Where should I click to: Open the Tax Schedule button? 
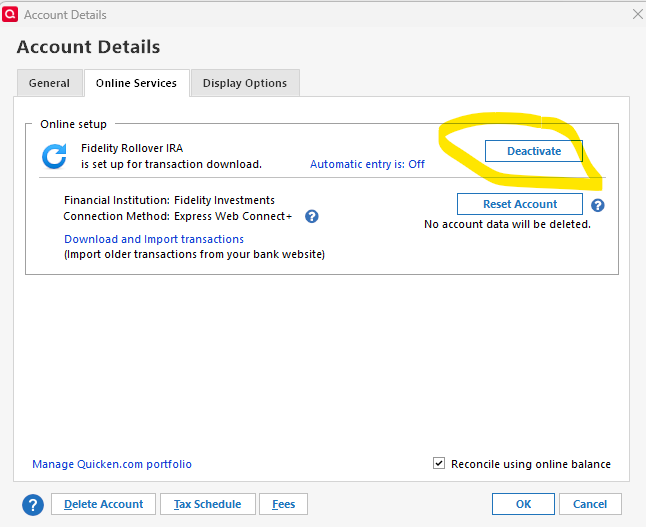tap(208, 504)
